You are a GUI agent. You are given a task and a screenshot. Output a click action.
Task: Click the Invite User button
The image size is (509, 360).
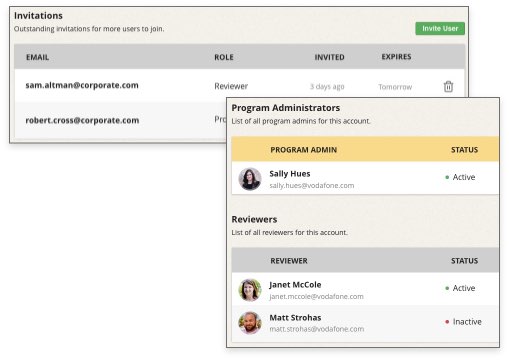click(440, 29)
